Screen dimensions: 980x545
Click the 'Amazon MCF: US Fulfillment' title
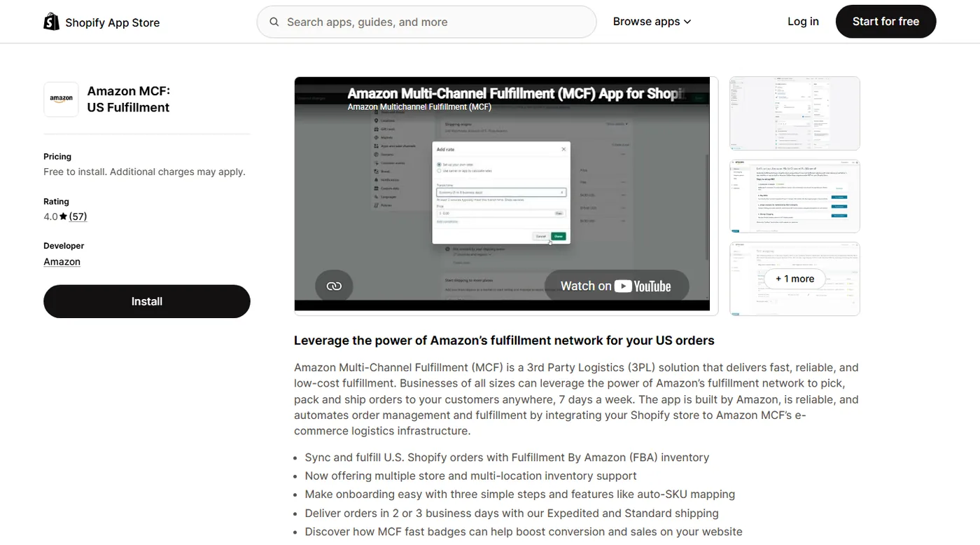[x=129, y=99]
